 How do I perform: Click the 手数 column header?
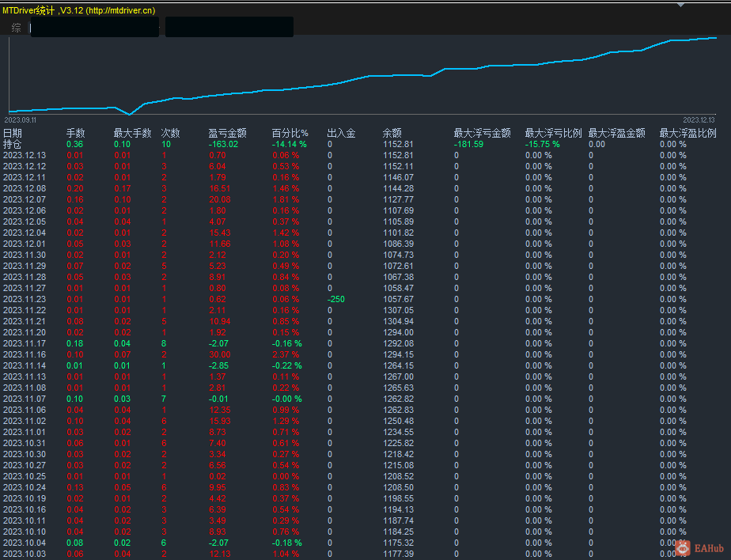(x=75, y=134)
